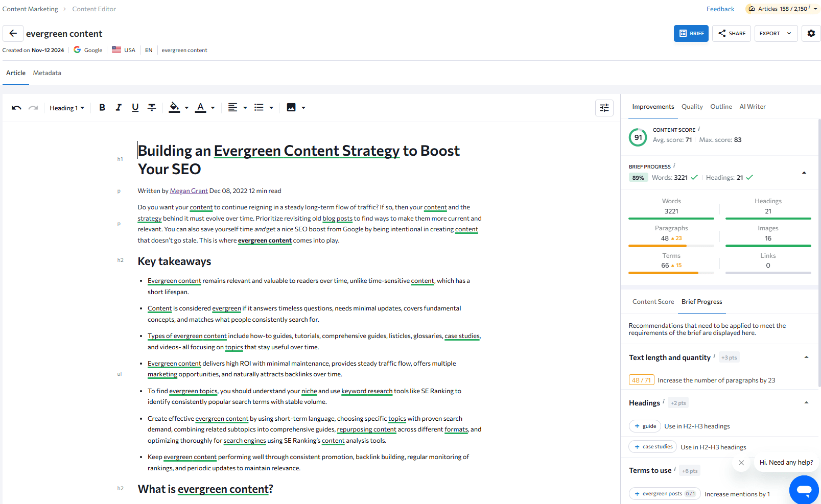Click the bulleted list icon
Image resolution: width=821 pixels, height=504 pixels.
coord(259,108)
